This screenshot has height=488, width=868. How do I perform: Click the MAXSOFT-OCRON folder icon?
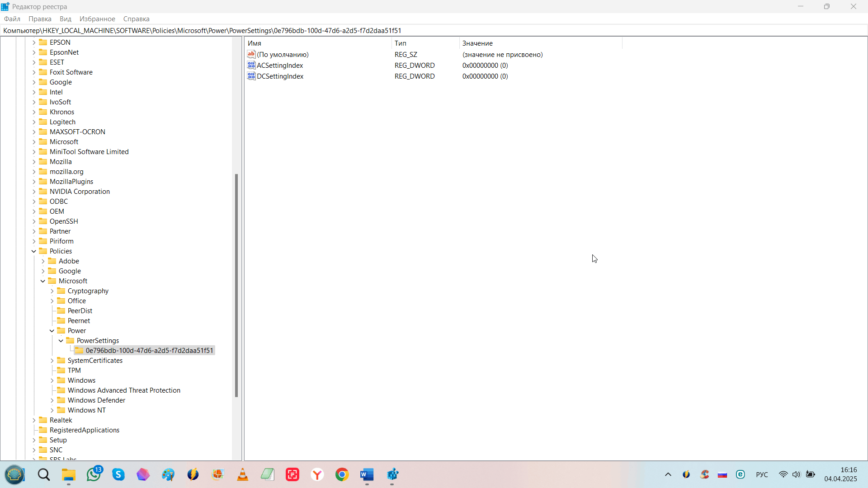coord(43,131)
